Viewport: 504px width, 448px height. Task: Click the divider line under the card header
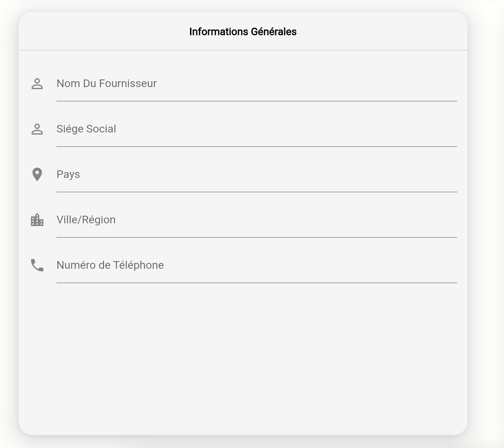[243, 50]
